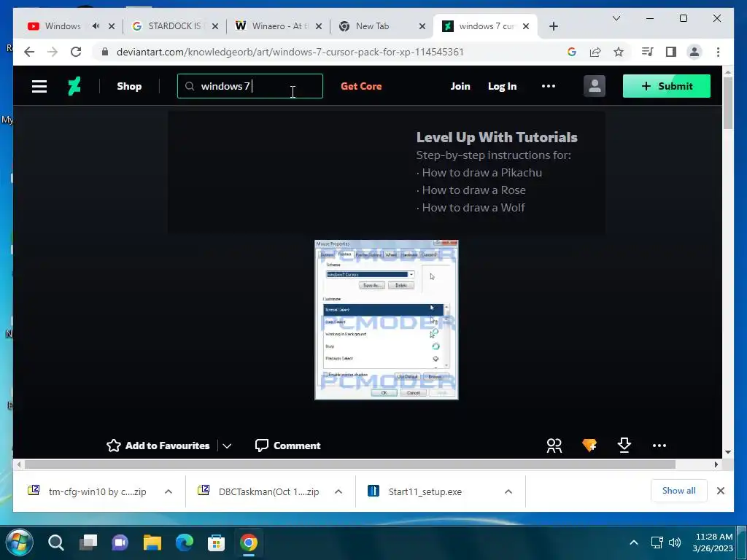Open Microsoft Store from taskbar

pyautogui.click(x=216, y=542)
